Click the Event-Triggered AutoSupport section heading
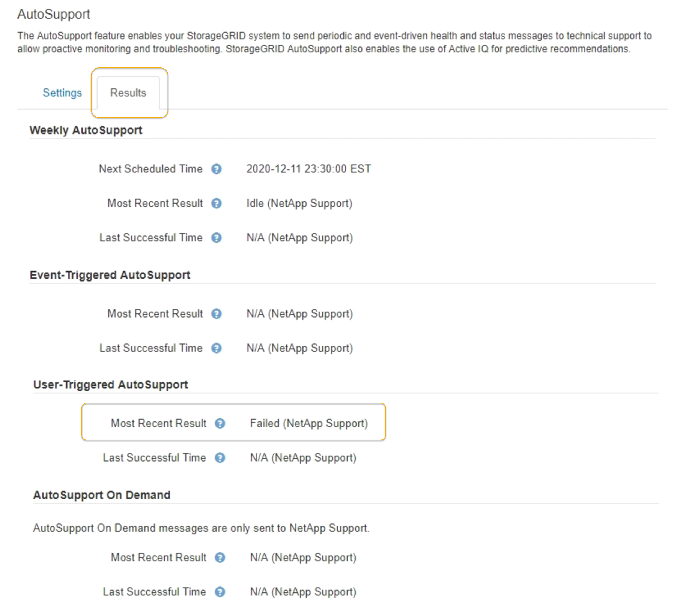This screenshot has height=616, width=683. pos(110,275)
